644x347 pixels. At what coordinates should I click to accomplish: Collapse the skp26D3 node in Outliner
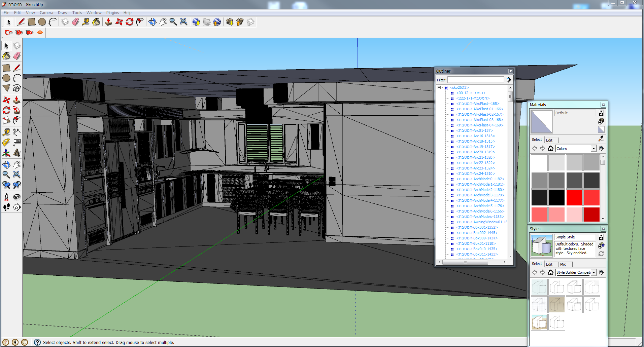[439, 87]
